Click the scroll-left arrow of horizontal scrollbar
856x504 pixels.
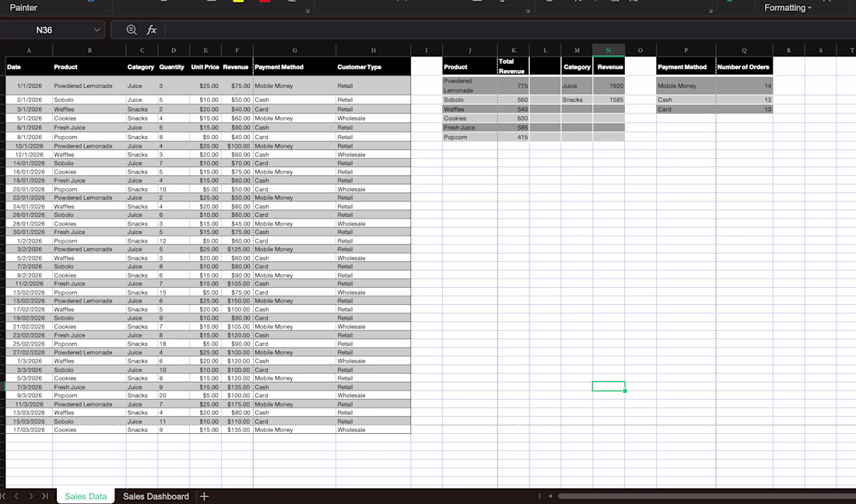pyautogui.click(x=549, y=495)
